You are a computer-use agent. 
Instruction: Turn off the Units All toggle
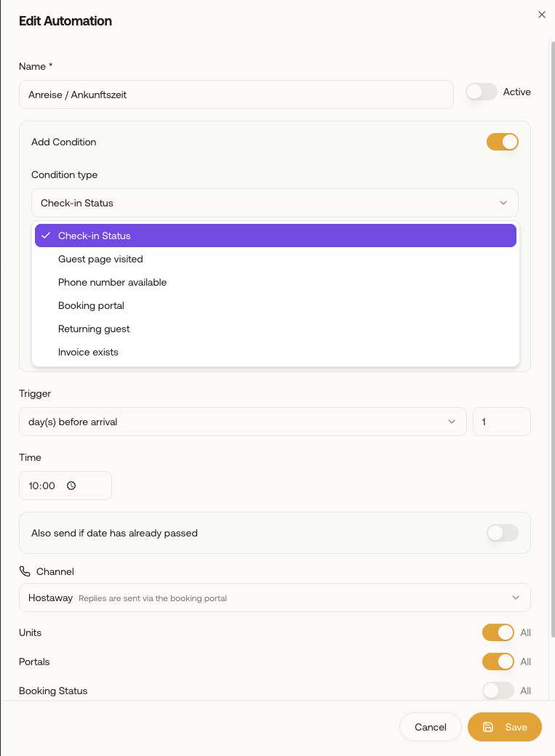click(x=498, y=632)
